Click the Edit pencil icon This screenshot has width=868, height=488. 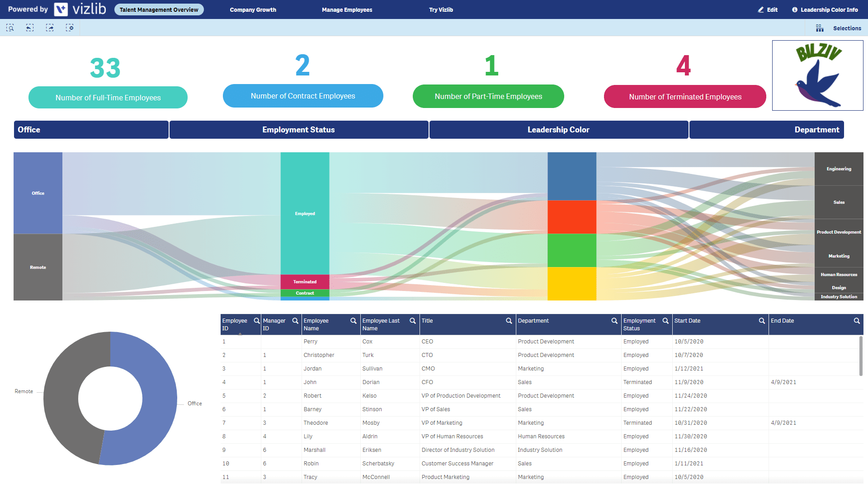761,9
